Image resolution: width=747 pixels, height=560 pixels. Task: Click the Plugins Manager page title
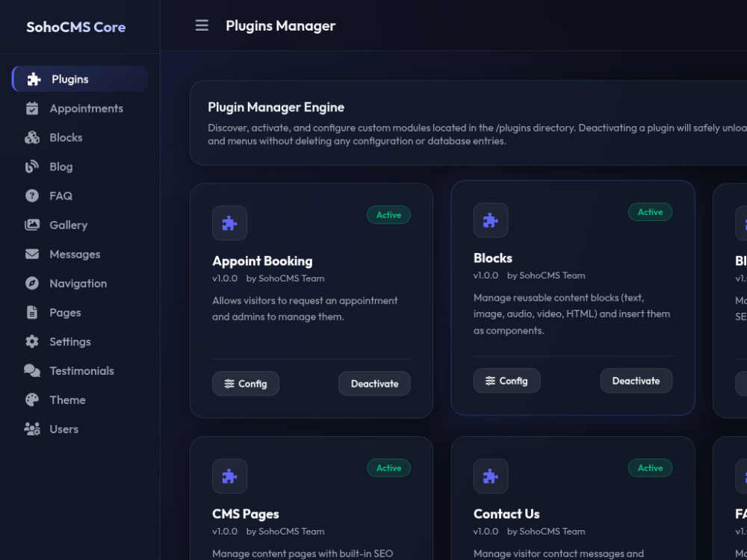click(x=281, y=25)
